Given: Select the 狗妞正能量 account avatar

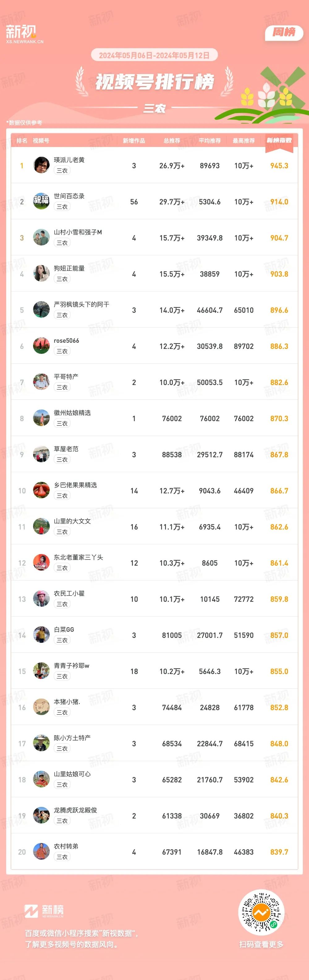Looking at the screenshot, I should tap(41, 274).
